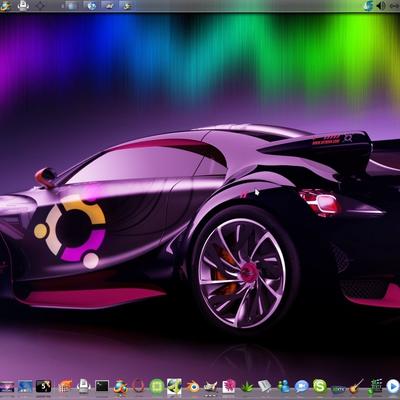
Task: Click the first gray launcher in top panel
Action: click(x=72, y=6)
